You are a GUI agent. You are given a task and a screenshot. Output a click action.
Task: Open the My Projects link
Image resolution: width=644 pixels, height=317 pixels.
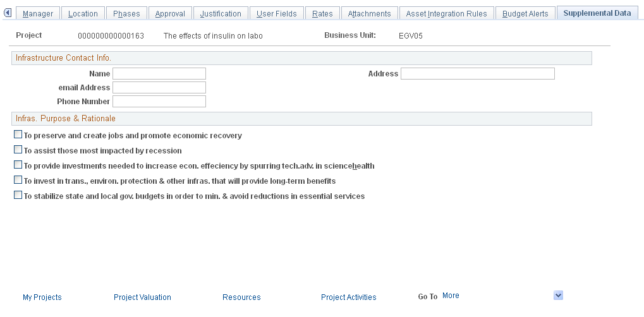coord(42,297)
